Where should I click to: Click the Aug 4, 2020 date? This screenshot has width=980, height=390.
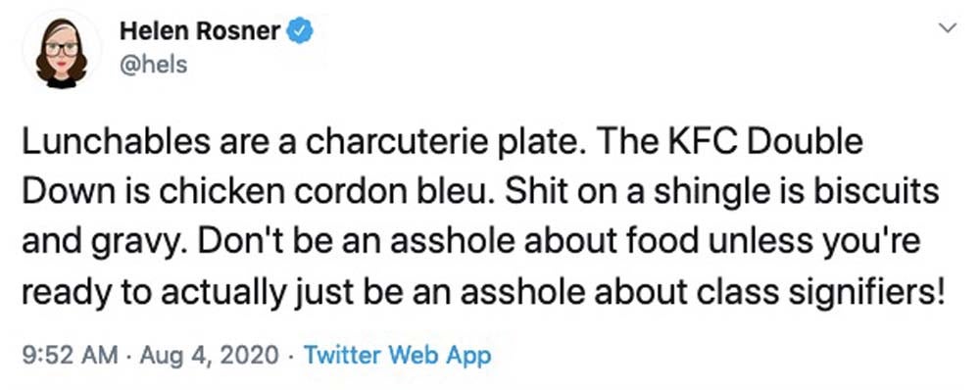click(x=209, y=357)
